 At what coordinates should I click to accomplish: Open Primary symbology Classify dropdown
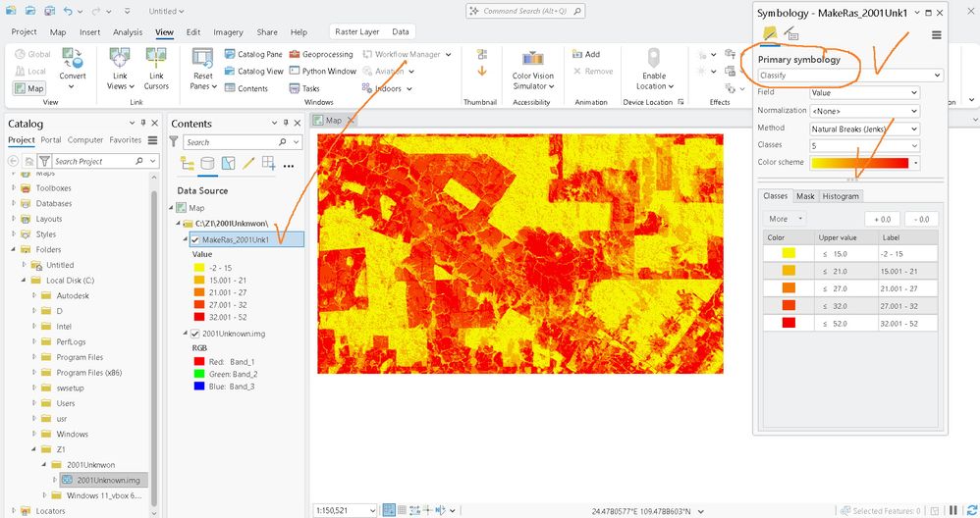tap(850, 76)
